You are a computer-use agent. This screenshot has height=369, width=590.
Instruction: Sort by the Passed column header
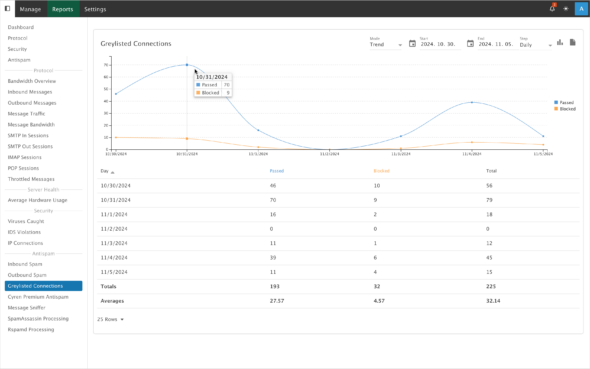pyautogui.click(x=277, y=171)
